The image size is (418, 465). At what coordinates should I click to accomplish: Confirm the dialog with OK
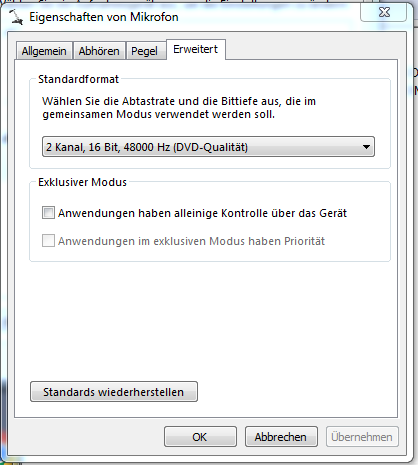(200, 437)
